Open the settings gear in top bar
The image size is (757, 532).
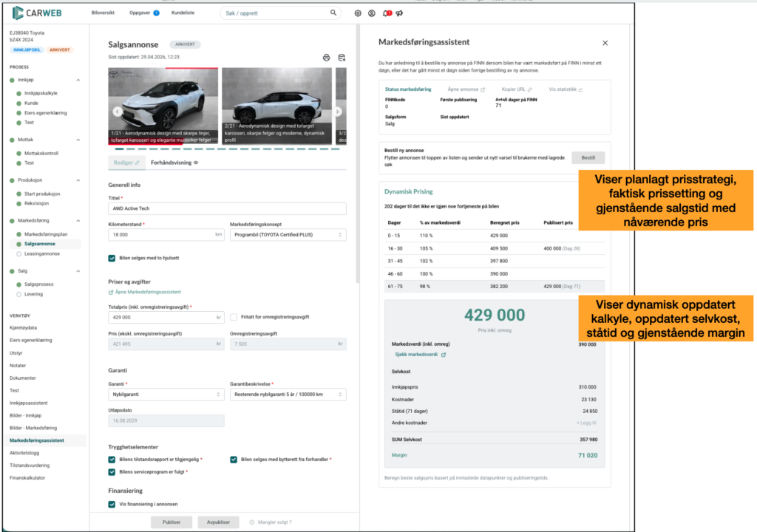click(359, 13)
